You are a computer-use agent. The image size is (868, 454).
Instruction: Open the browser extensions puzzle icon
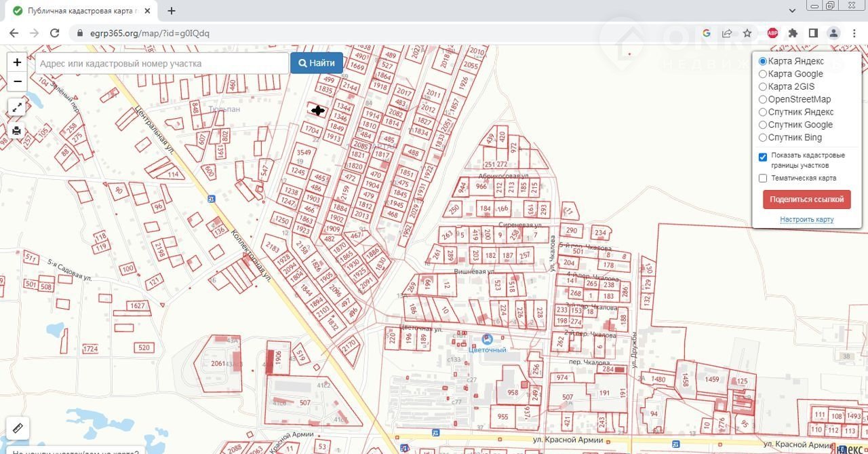pos(792,33)
